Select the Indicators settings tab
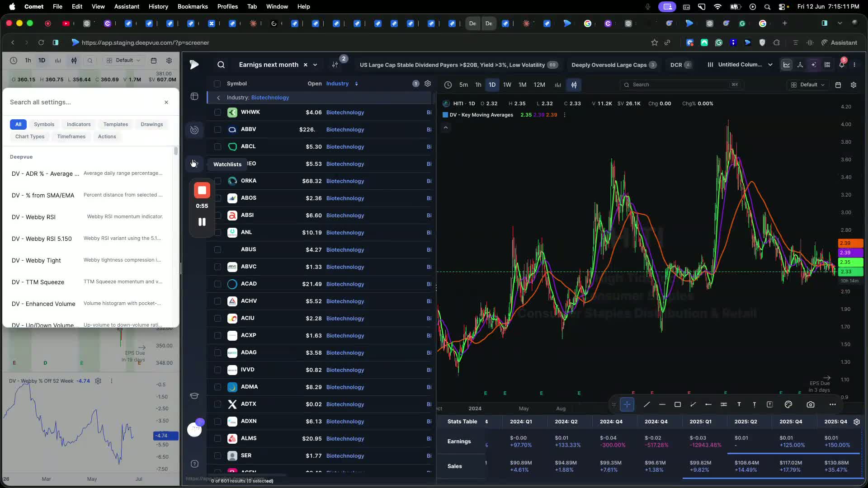This screenshot has height=488, width=868. click(79, 124)
